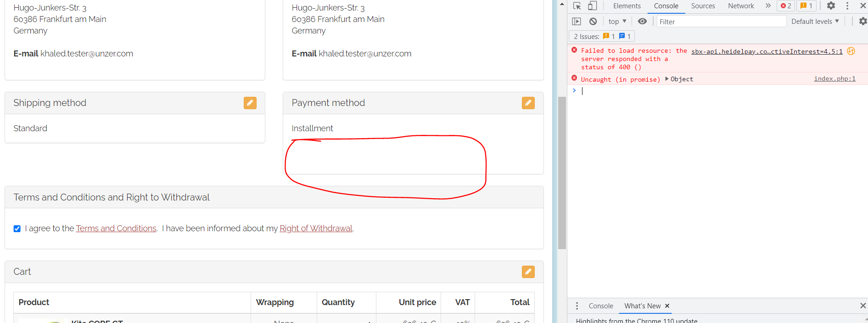Activate the inspect element picker icon
The height and width of the screenshot is (323, 868).
pos(577,6)
